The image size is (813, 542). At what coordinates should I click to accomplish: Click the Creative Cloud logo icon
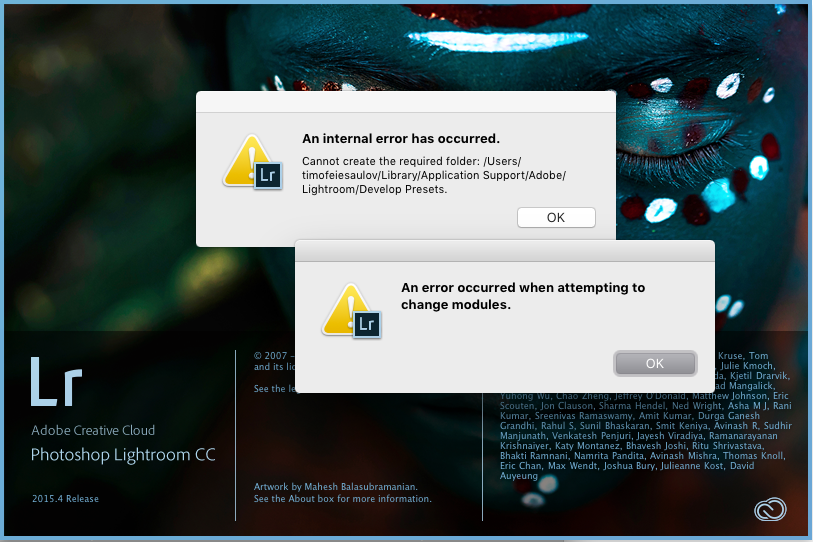[x=770, y=509]
